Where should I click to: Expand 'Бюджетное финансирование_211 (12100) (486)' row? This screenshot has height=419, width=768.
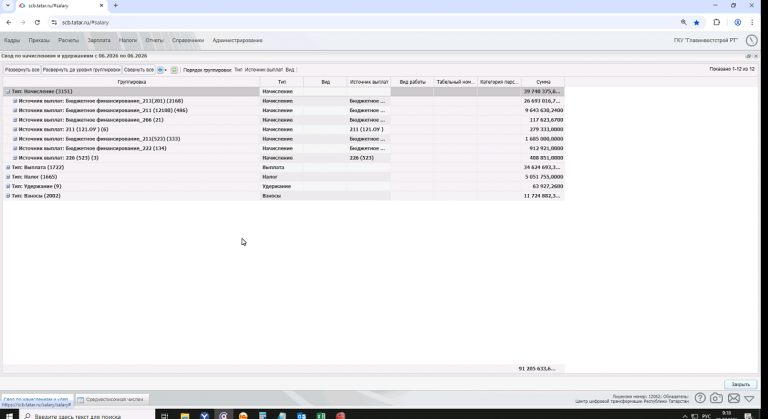[x=15, y=110]
